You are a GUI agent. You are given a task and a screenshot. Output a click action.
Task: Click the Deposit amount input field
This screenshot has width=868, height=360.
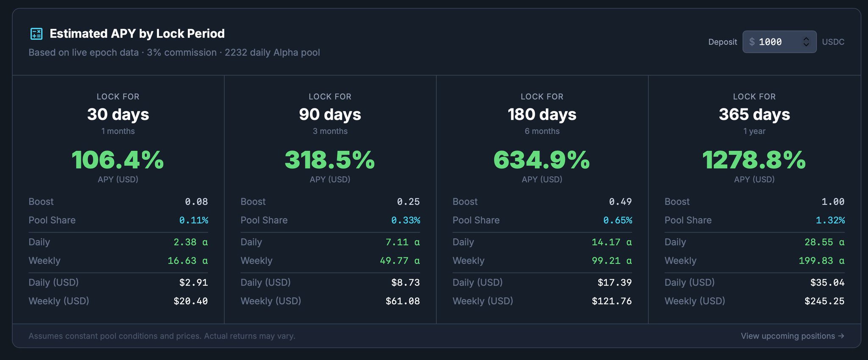coord(775,42)
